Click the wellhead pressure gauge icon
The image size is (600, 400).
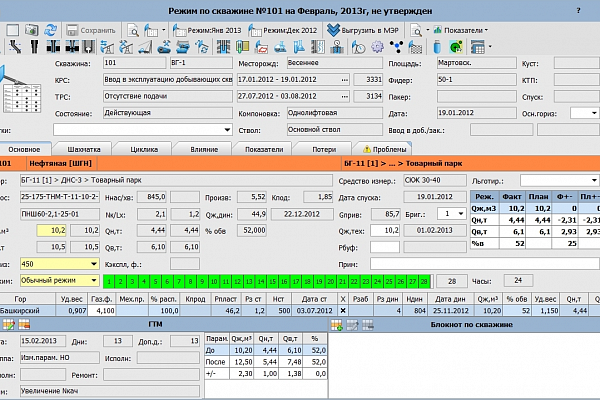coord(337,47)
